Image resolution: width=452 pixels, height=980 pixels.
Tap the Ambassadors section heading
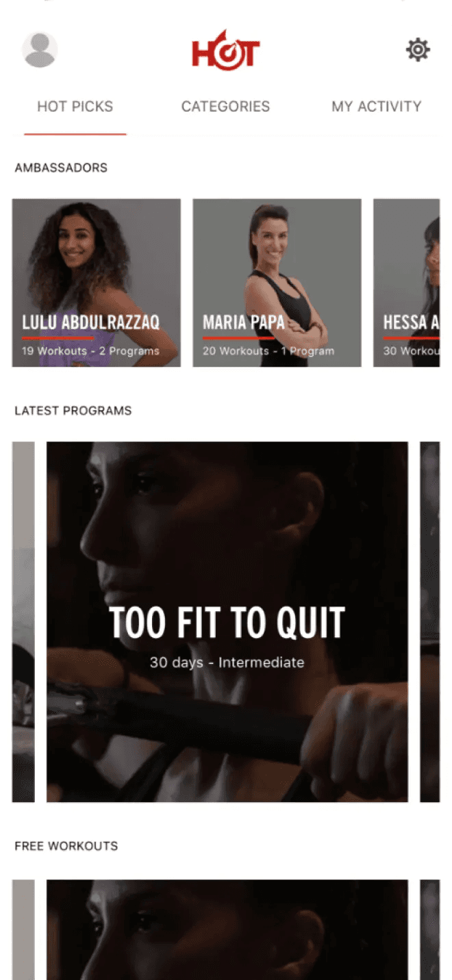click(61, 168)
